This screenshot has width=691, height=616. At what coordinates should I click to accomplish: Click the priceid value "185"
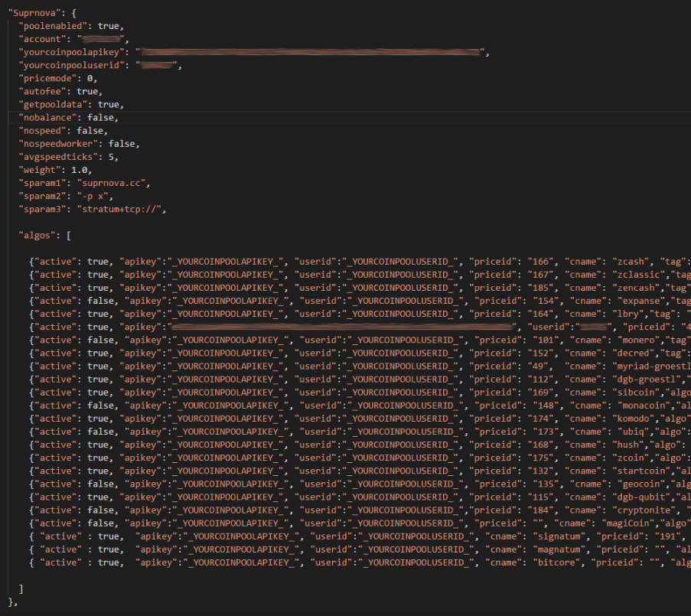[540, 288]
